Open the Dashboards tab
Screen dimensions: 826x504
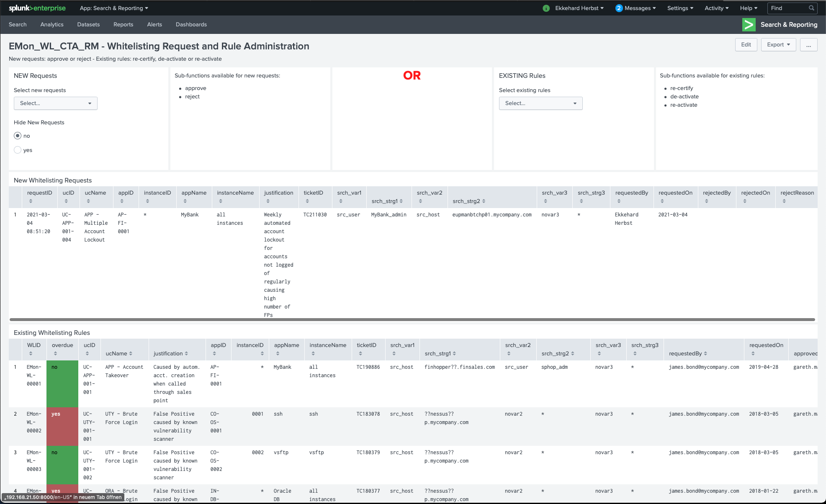[191, 25]
